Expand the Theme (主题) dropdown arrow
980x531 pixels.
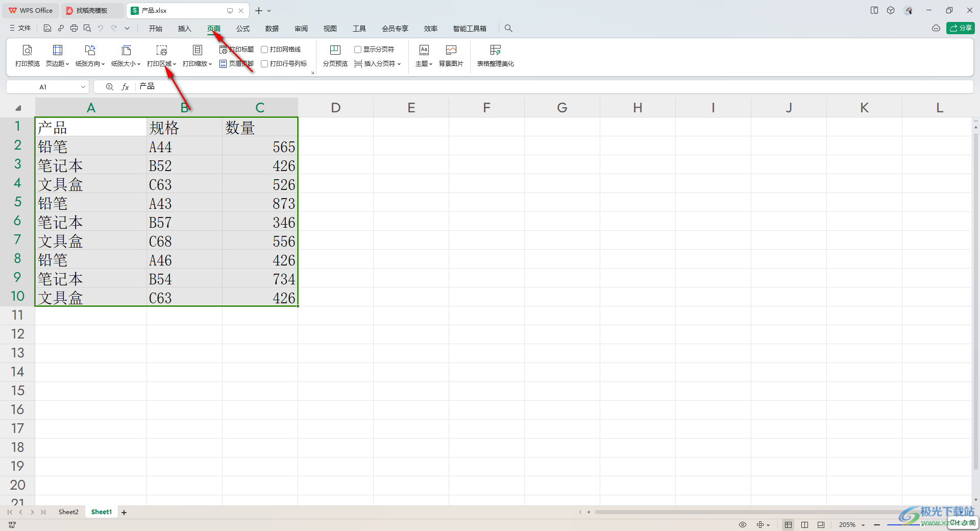431,64
